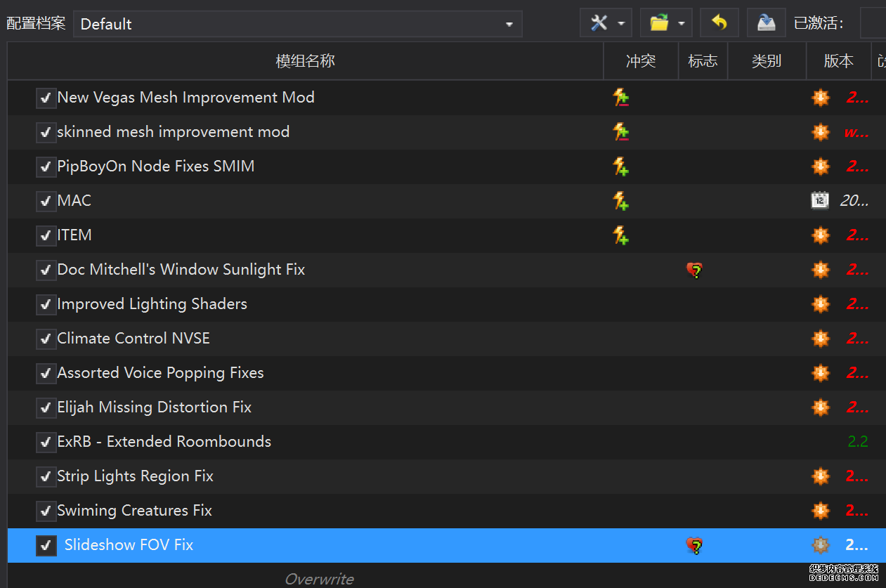The width and height of the screenshot is (886, 588).
Task: Sort by the 冲突 column header
Action: (x=640, y=61)
